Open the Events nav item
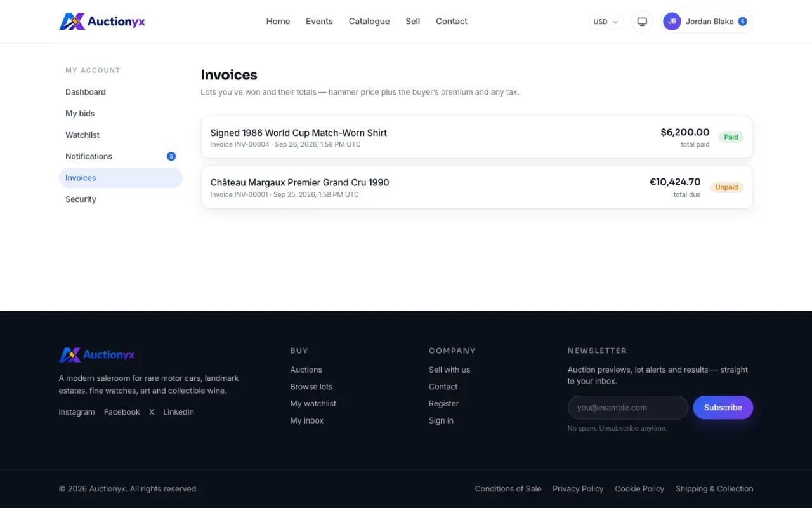The image size is (812, 508). [319, 22]
